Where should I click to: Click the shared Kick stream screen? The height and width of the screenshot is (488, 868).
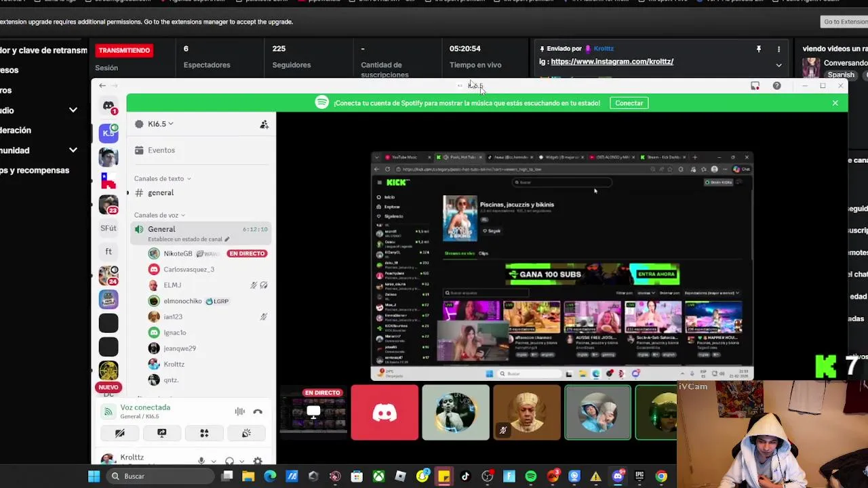561,266
